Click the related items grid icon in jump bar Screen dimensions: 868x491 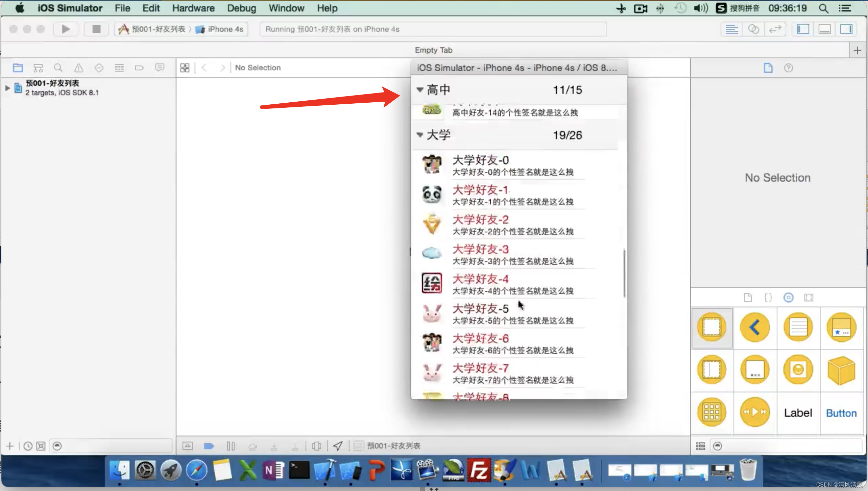coord(185,68)
